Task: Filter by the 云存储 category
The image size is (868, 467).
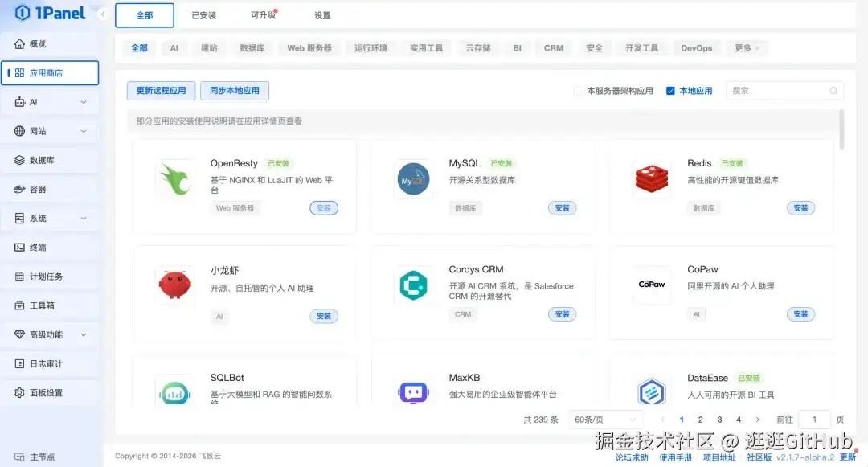Action: click(477, 48)
